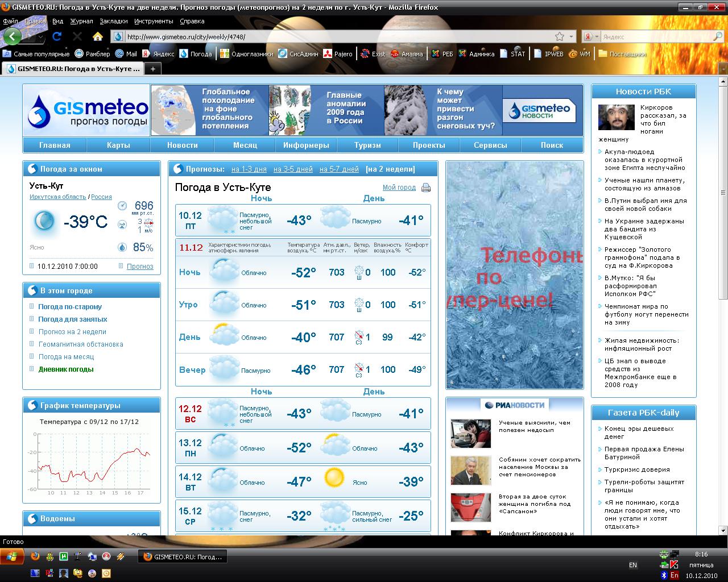This screenshot has width=728, height=582.
Task: Select the на 3-5 дней forecast tab
Action: click(x=293, y=169)
